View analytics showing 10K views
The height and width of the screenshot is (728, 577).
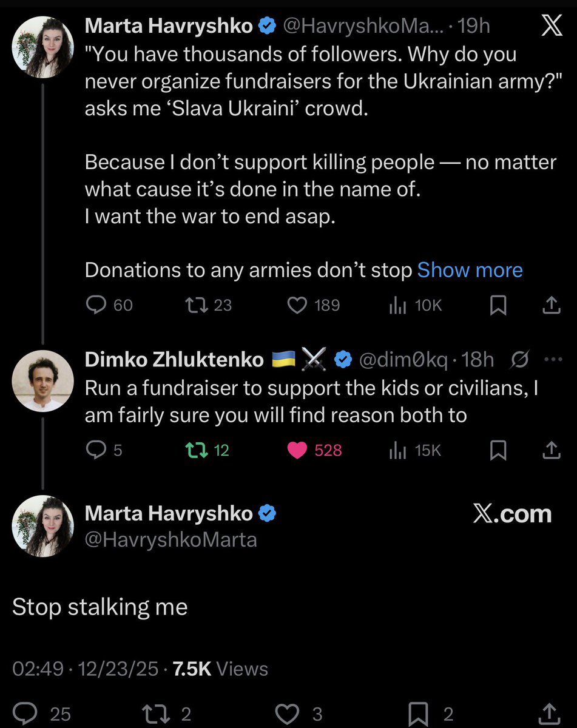398,305
